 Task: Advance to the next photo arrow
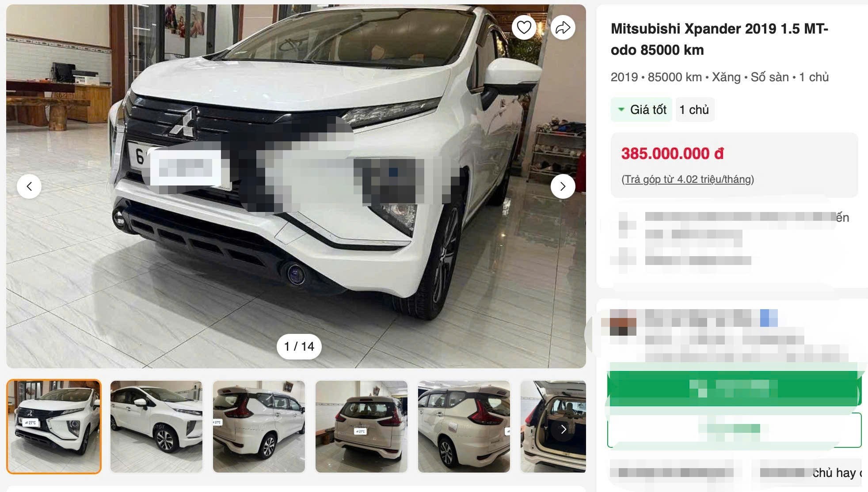coord(563,186)
